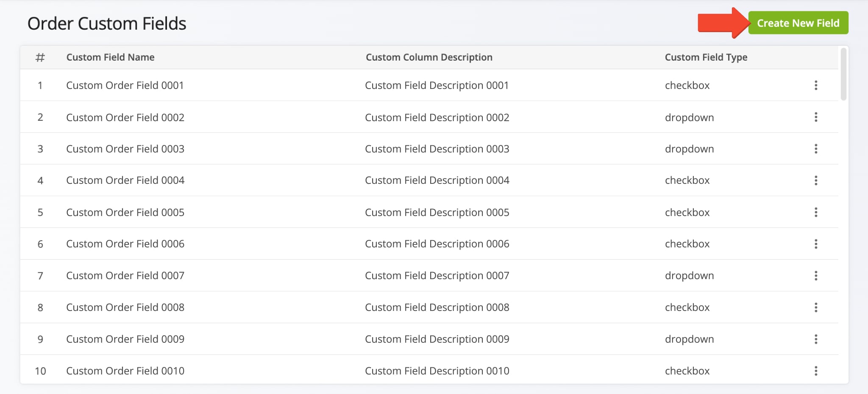868x394 pixels.
Task: Click the Create New Field button
Action: [x=798, y=23]
